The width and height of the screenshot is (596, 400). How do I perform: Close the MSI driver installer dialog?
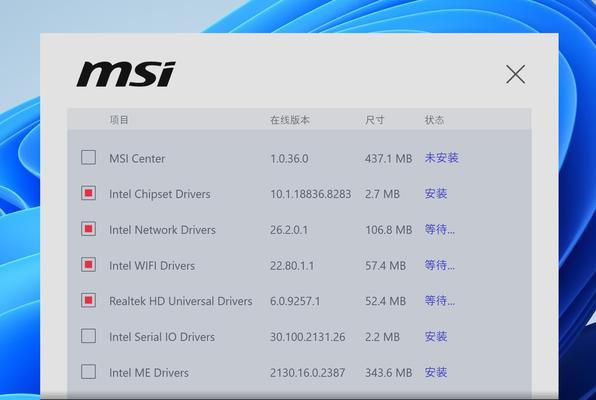515,74
